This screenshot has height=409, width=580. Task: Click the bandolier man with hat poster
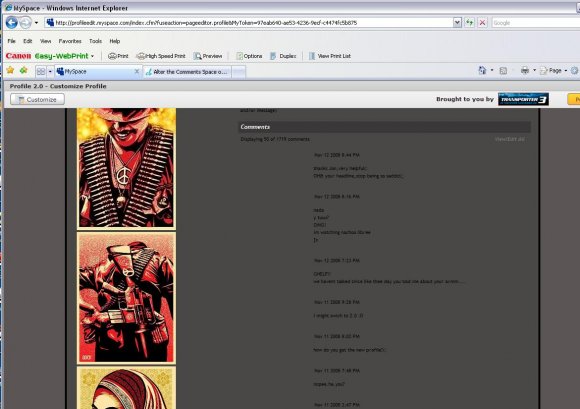tap(126, 168)
